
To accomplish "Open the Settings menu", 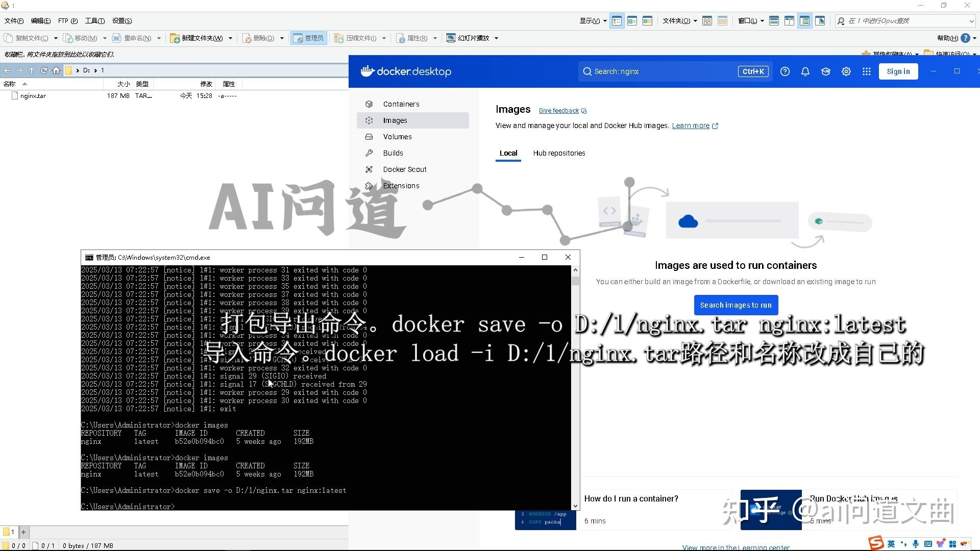I will (x=122, y=21).
